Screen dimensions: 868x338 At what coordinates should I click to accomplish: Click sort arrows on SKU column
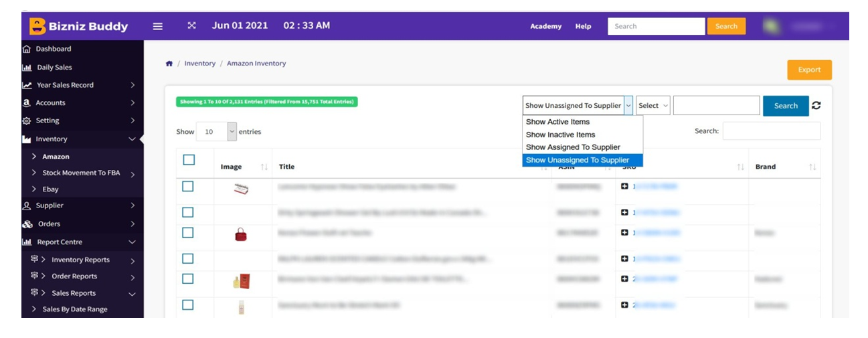coord(740,167)
